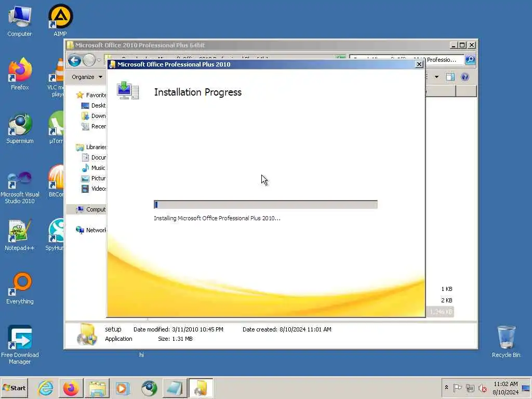Open the Recycle Bin
Screen dimensions: 532x399
[506, 341]
